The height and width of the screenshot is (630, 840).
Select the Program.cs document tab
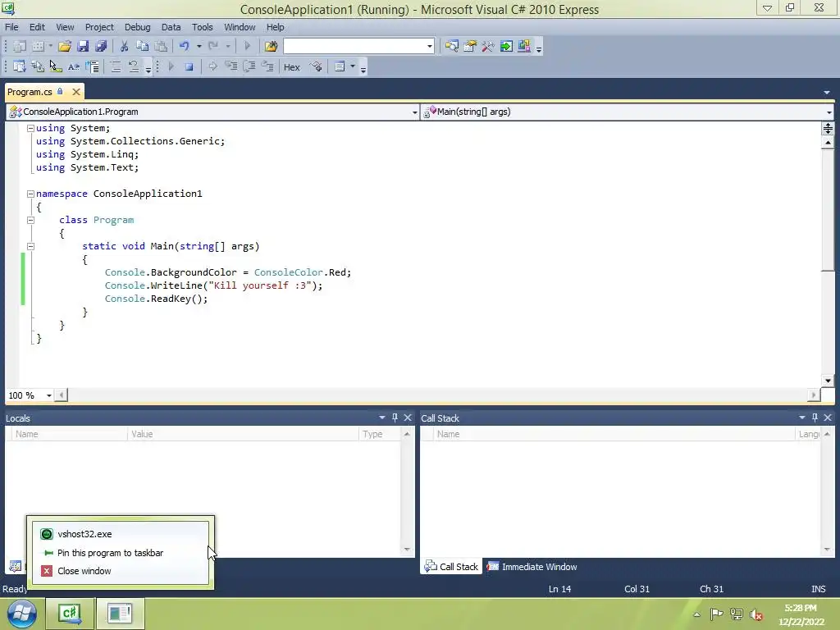(x=30, y=92)
